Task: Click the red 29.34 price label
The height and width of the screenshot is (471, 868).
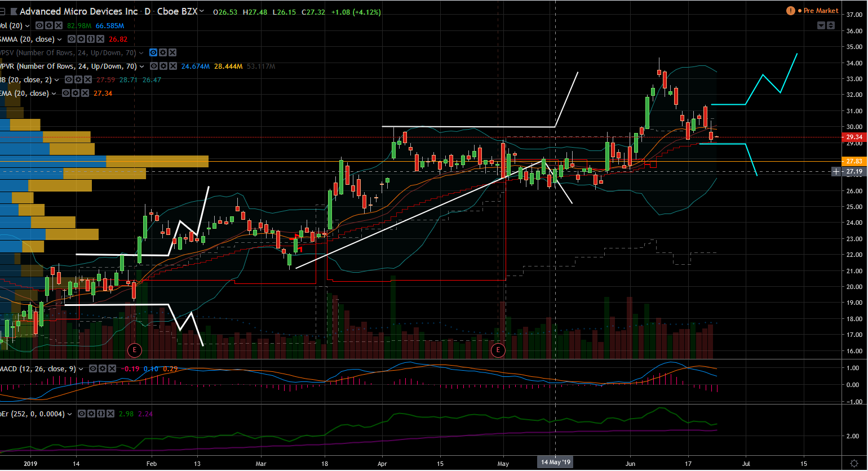Action: pos(854,137)
